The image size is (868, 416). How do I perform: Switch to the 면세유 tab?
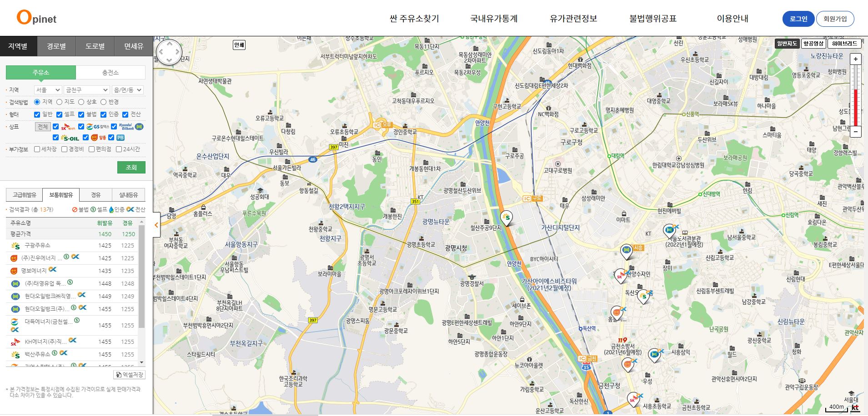point(134,46)
